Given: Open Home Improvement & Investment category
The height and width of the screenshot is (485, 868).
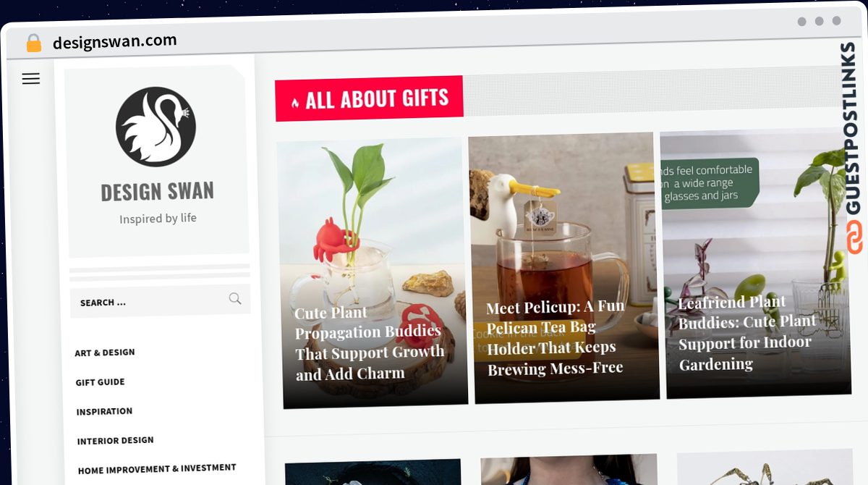Looking at the screenshot, I should point(157,469).
